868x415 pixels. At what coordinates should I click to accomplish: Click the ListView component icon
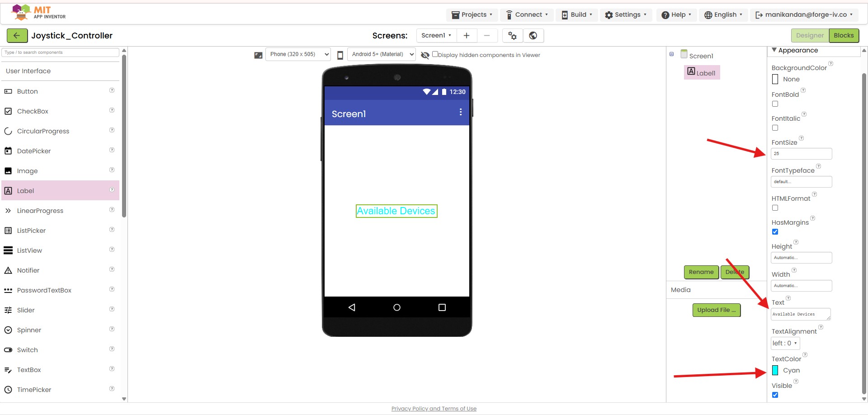(x=8, y=250)
